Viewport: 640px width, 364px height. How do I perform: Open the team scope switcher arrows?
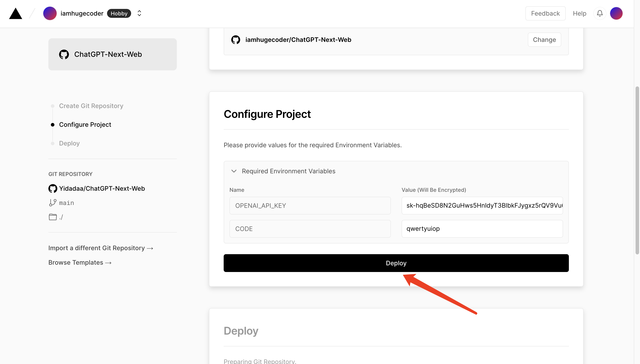click(x=139, y=13)
